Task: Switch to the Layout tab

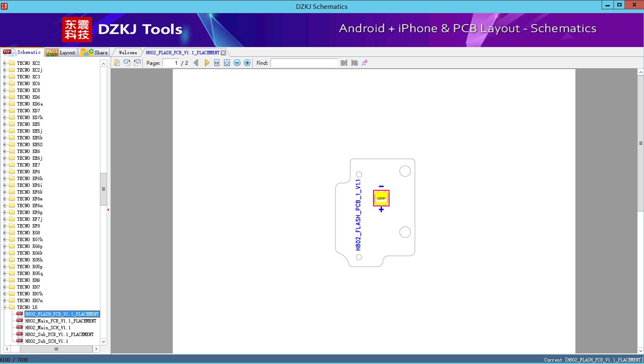Action: tap(61, 52)
